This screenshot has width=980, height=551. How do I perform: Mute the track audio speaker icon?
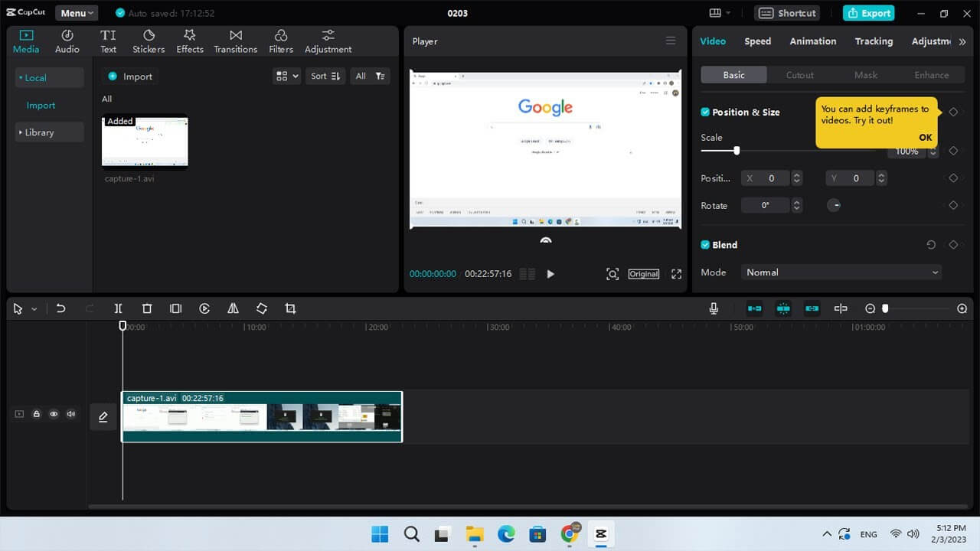(71, 414)
